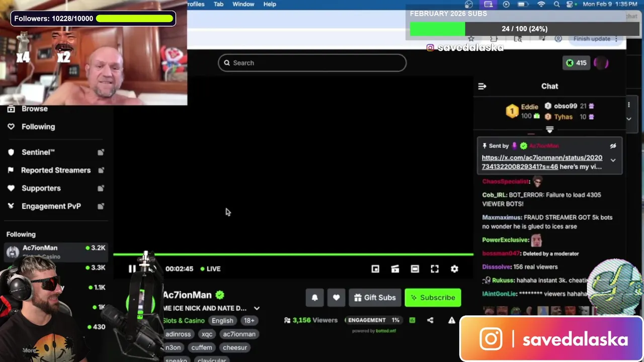Toggle the notification bell for Ac7ionMan
644x362 pixels.
[x=315, y=298]
